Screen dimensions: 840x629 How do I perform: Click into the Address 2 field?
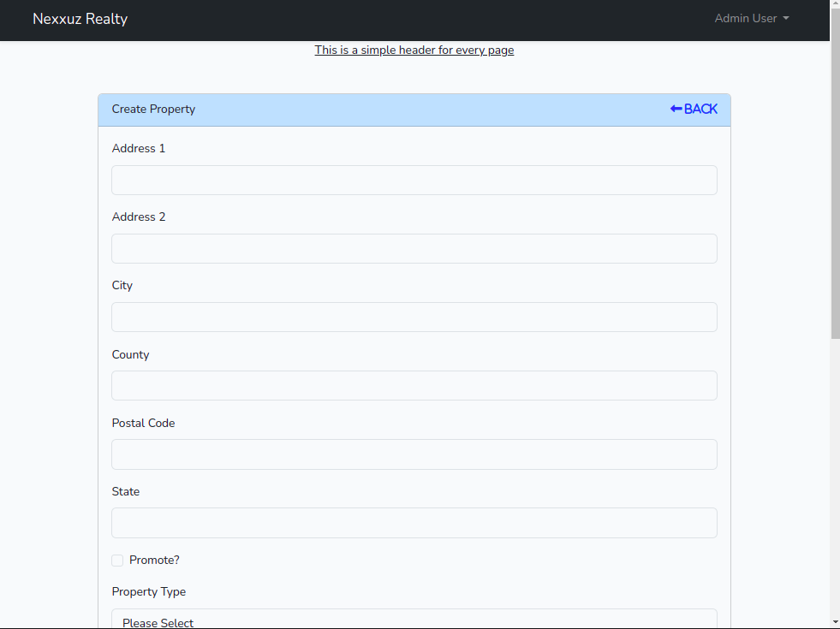click(x=414, y=249)
